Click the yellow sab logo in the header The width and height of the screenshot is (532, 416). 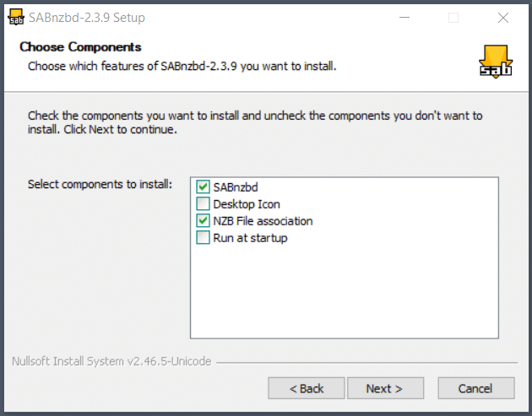(496, 62)
